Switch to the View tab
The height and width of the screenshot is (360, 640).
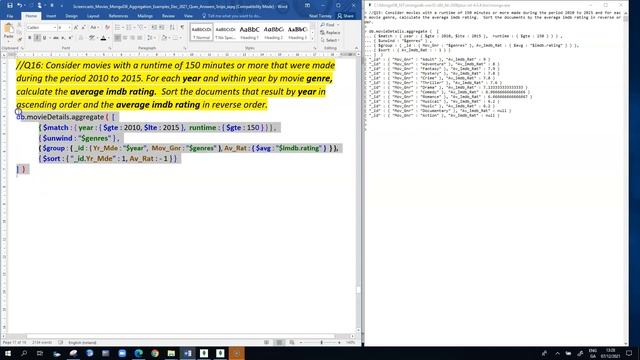(x=188, y=16)
